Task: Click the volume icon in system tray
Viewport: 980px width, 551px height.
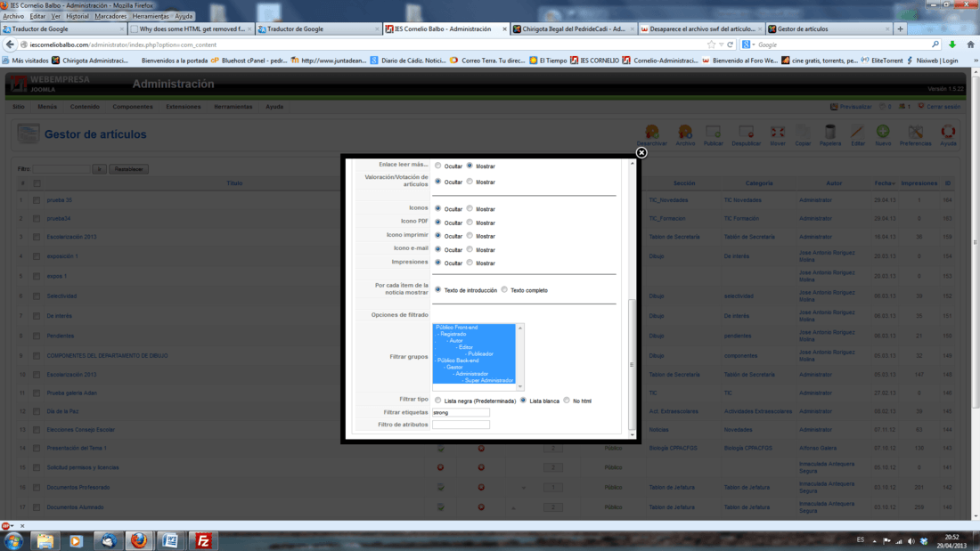Action: [911, 541]
